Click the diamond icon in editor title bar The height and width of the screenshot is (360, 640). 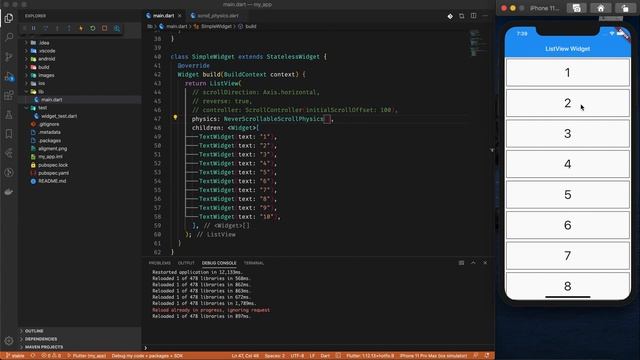tap(450, 16)
